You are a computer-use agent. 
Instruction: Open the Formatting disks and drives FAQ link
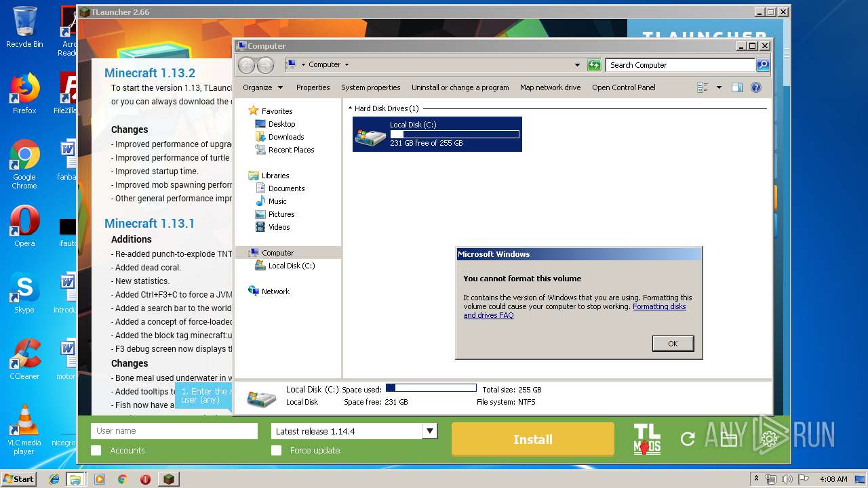[x=574, y=311]
